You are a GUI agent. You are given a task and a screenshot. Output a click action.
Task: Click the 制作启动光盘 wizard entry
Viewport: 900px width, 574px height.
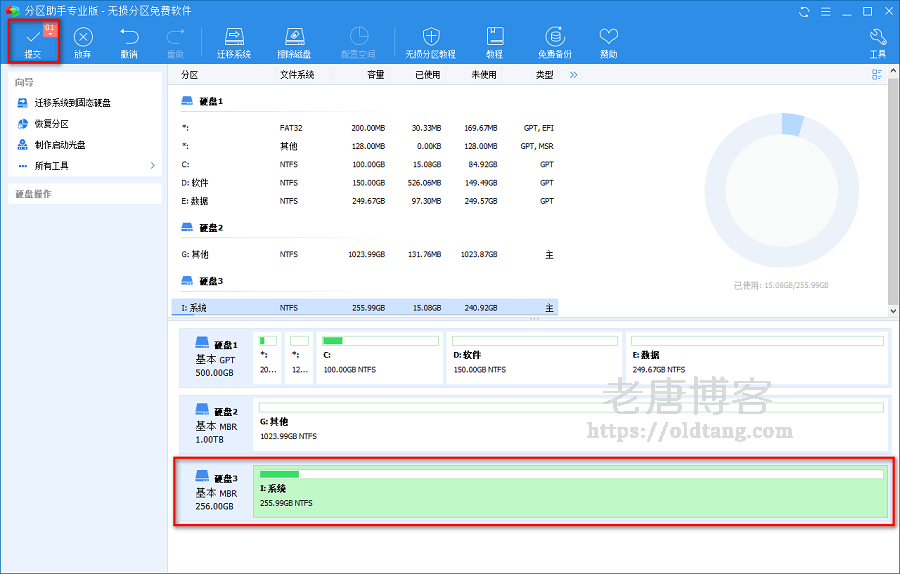(59, 145)
